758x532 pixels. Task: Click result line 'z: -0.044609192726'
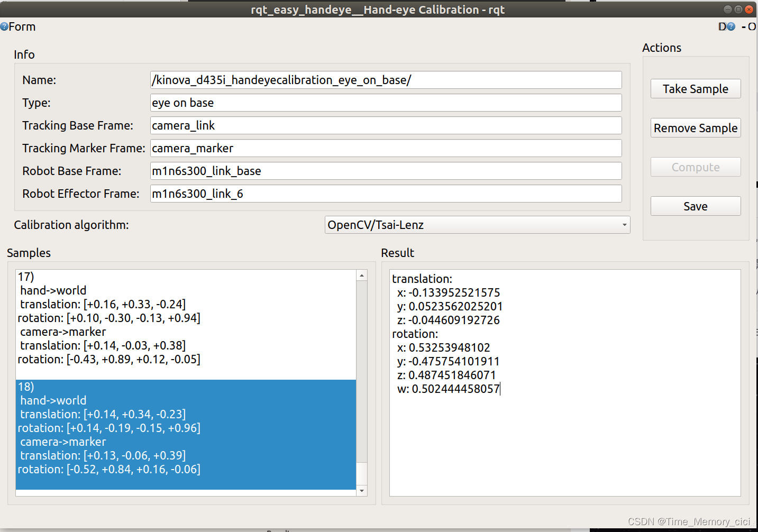click(x=449, y=320)
